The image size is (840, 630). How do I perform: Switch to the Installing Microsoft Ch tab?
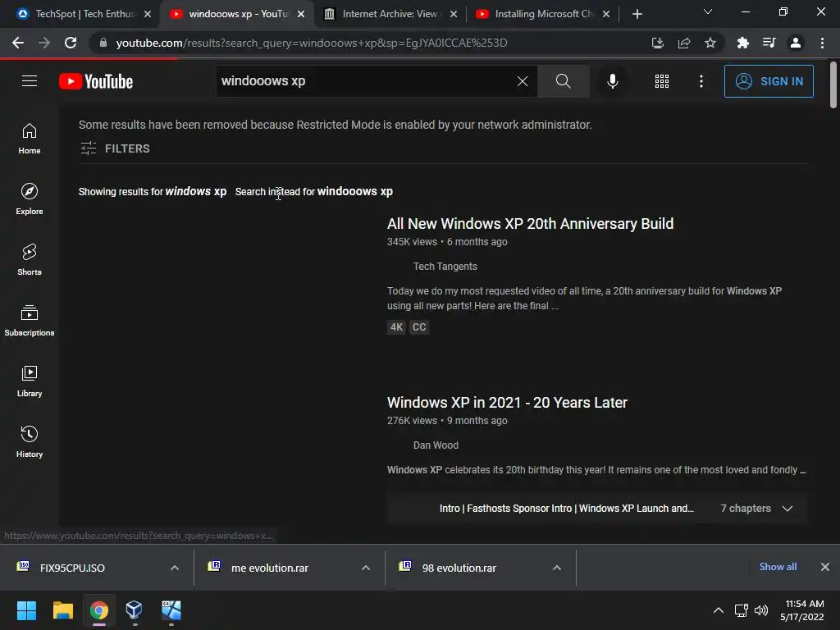pyautogui.click(x=541, y=14)
